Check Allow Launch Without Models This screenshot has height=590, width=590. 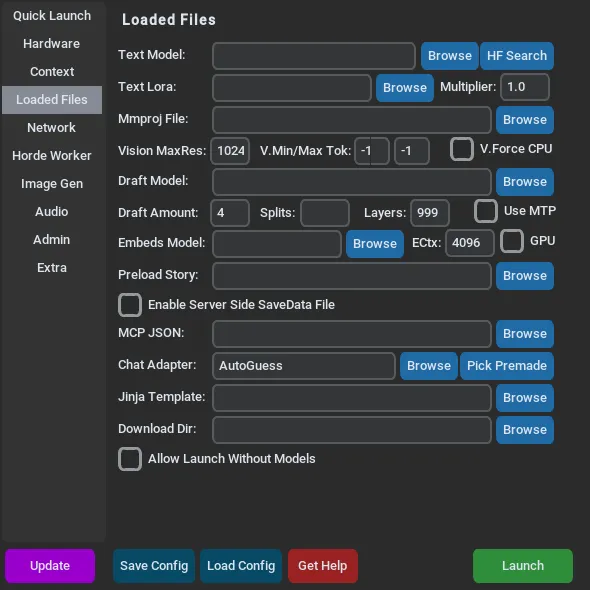click(130, 459)
